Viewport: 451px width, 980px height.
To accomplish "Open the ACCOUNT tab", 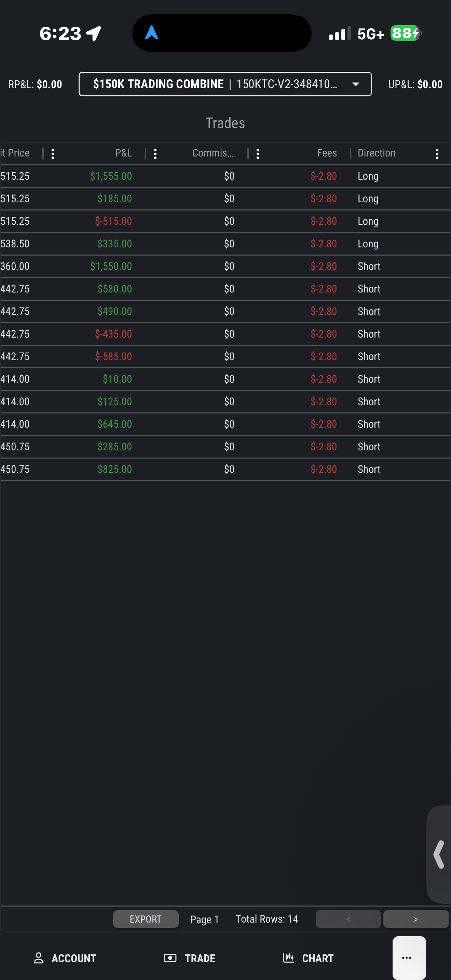I will point(65,958).
